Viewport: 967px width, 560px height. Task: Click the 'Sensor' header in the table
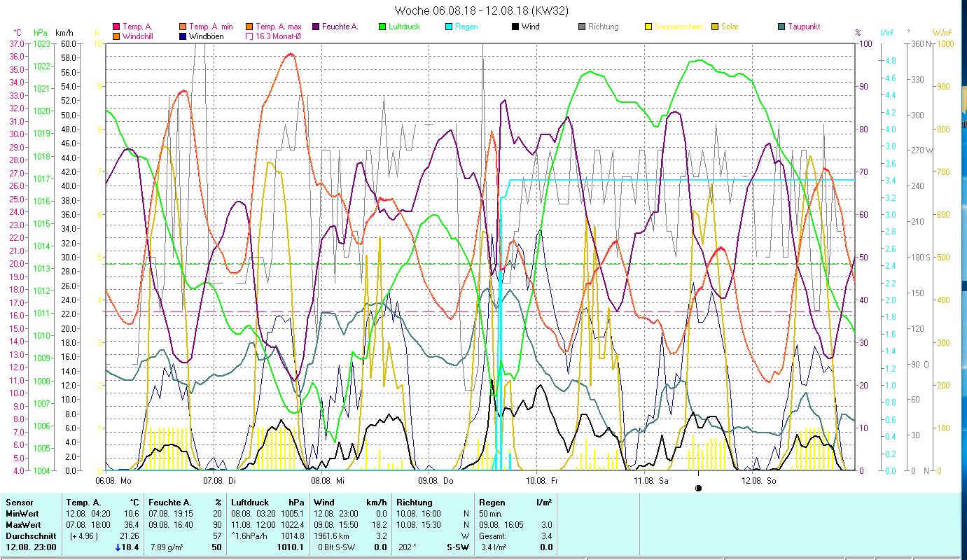point(19,503)
